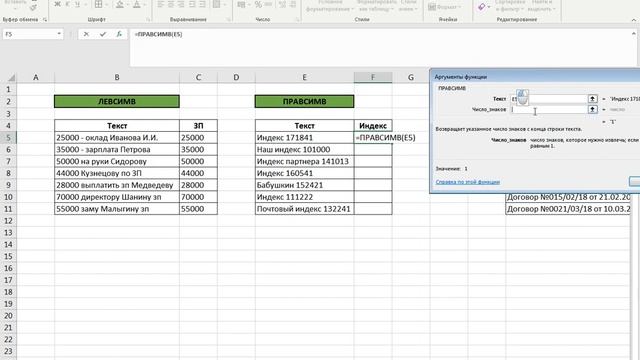640x360 pixels.
Task: Click the cell borders icon
Action: click(98, 4)
